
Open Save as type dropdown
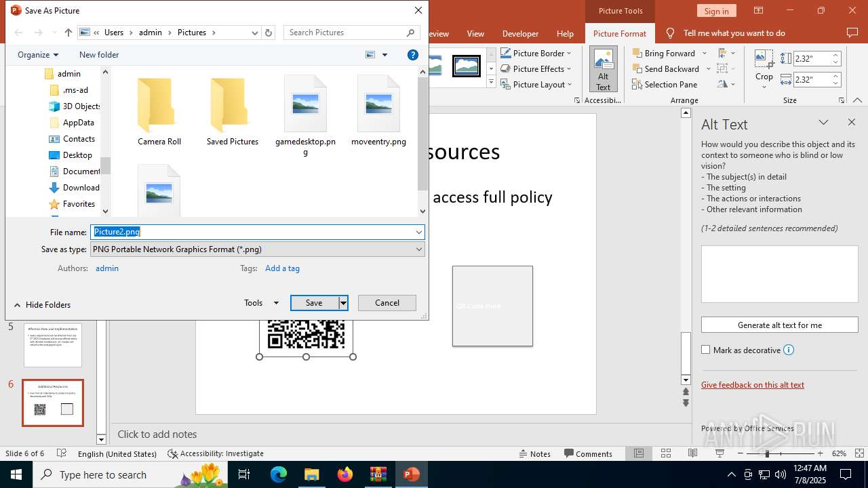click(418, 249)
